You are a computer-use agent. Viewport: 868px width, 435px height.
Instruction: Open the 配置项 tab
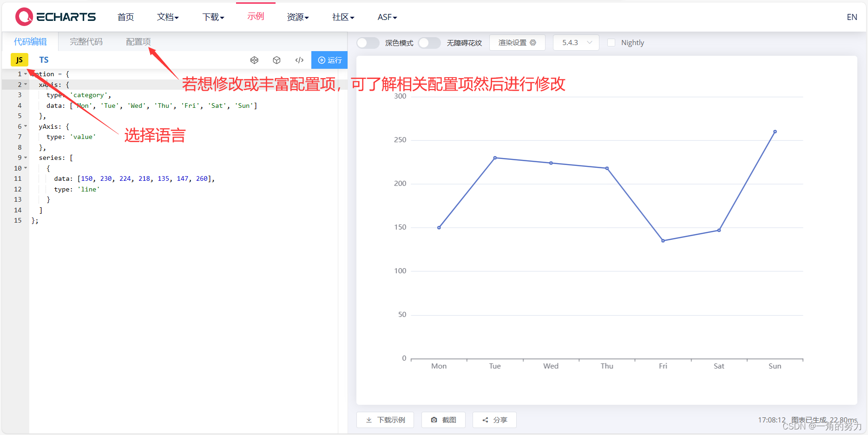click(x=138, y=41)
